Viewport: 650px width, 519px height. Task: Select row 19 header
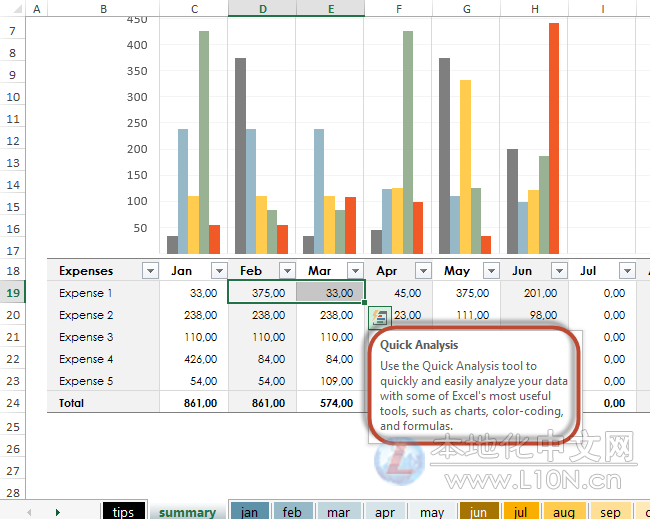12,293
